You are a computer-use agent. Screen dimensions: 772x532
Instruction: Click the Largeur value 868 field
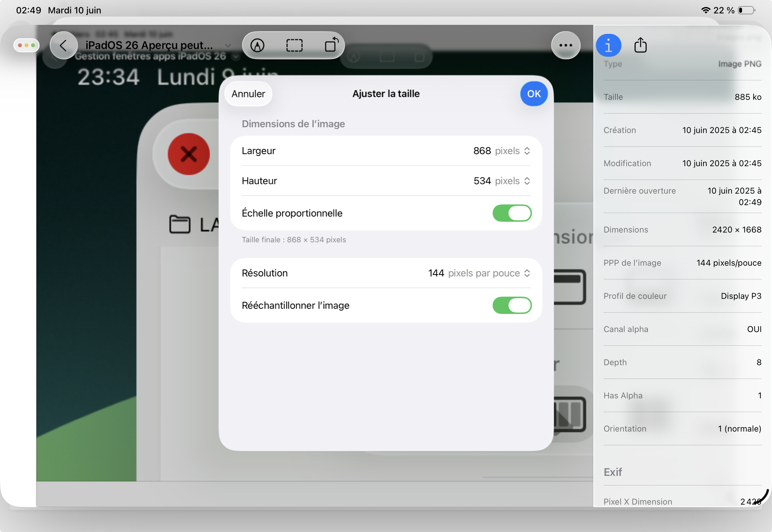[482, 151]
